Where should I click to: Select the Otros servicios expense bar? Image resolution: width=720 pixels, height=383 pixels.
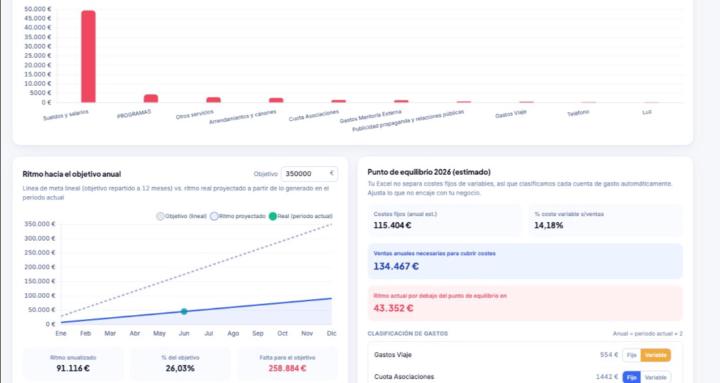coord(214,100)
